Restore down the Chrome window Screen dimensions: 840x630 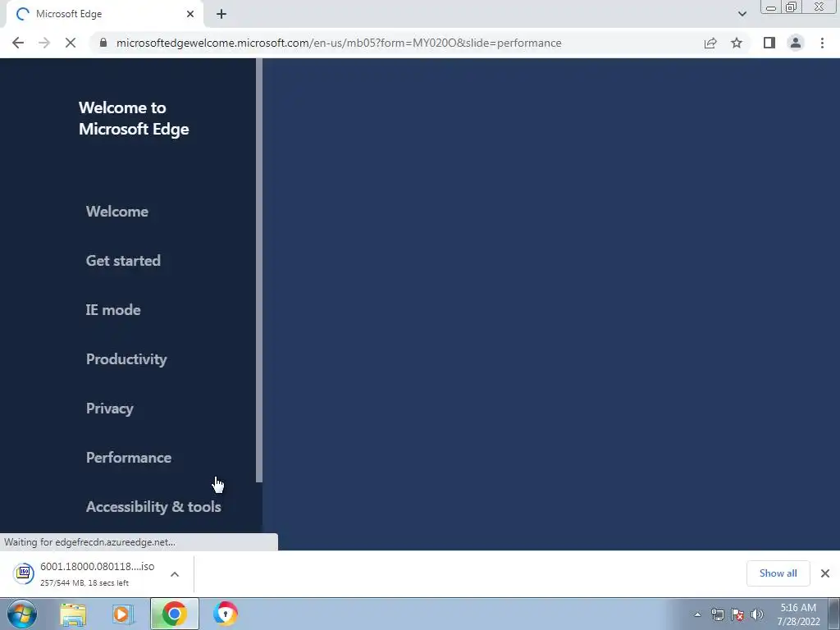[x=792, y=7]
